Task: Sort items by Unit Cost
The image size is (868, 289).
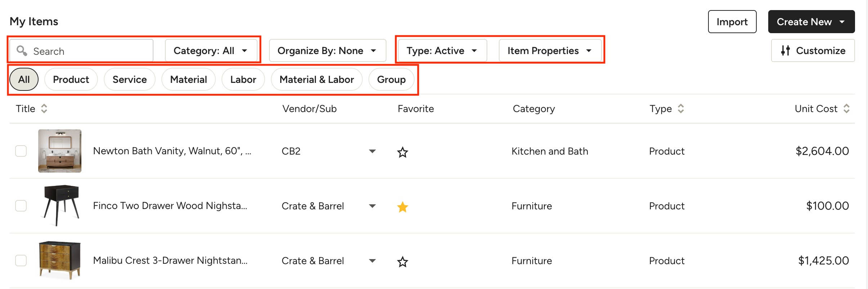Action: (846, 108)
